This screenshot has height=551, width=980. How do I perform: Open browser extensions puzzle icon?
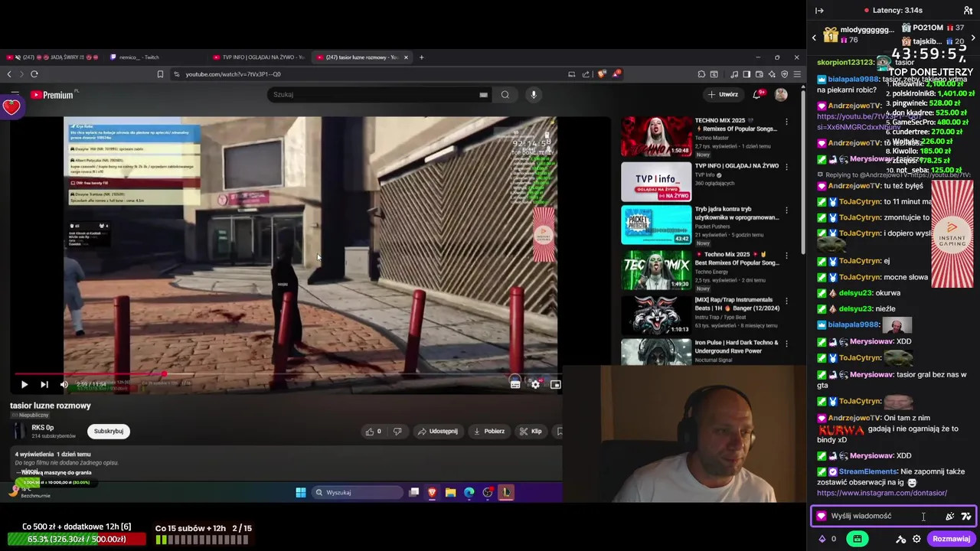tap(701, 74)
